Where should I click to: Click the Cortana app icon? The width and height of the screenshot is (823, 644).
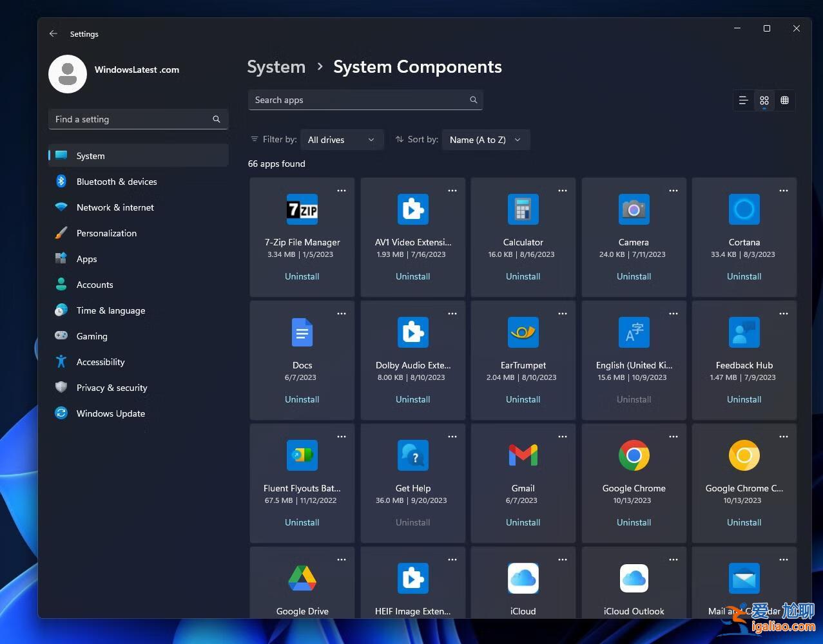point(744,209)
